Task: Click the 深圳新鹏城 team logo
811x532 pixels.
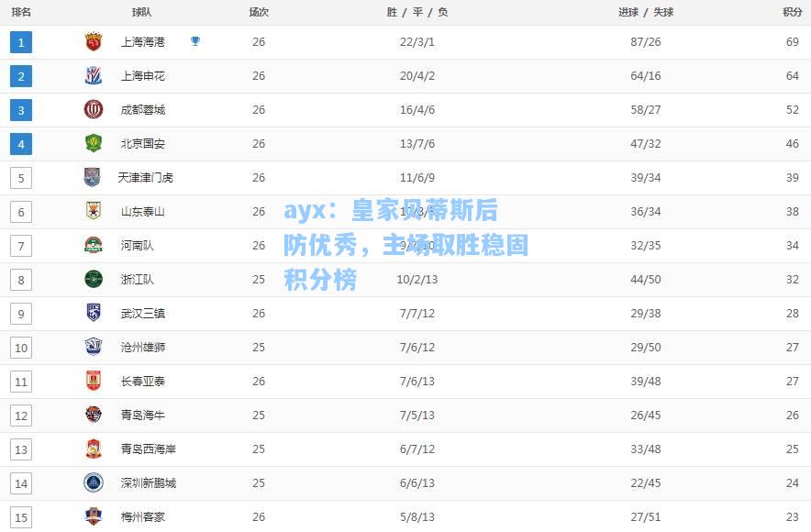Action: click(x=94, y=482)
